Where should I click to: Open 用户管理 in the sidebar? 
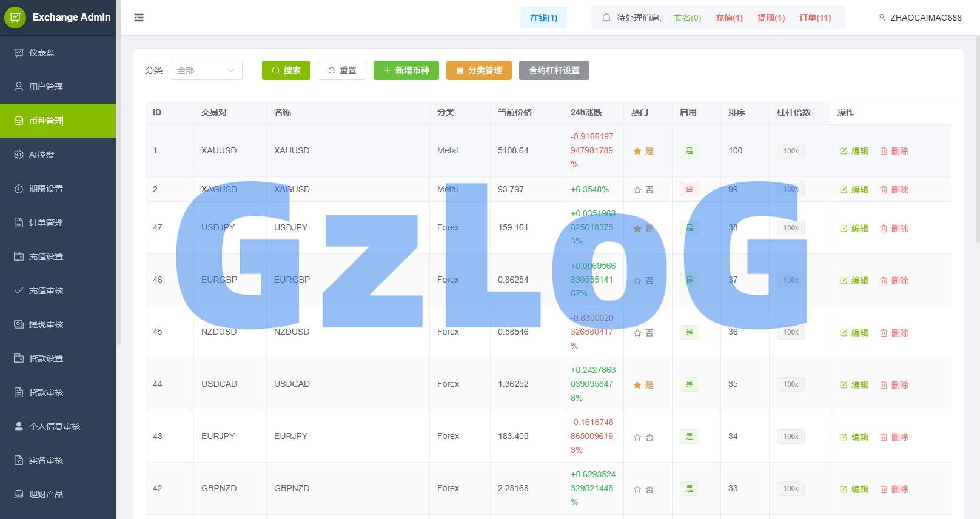[x=58, y=87]
